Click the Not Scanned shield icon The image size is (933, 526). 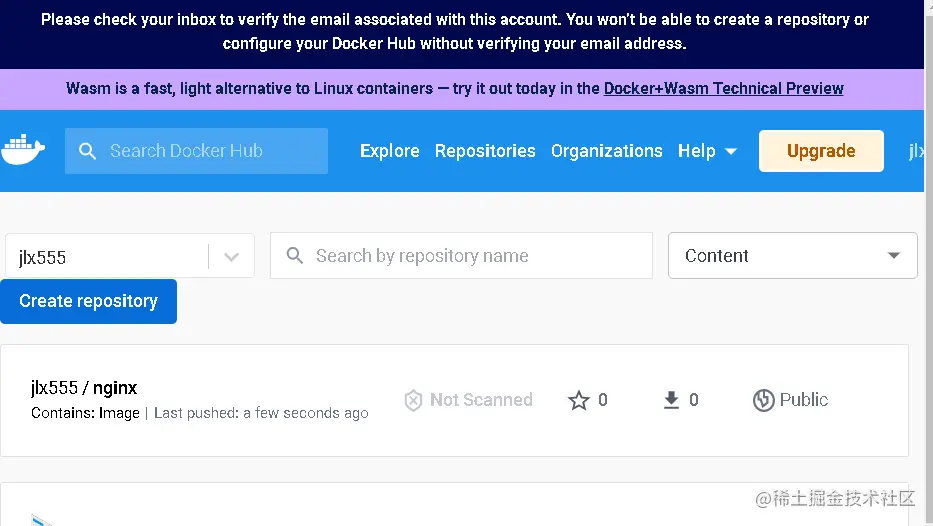pyautogui.click(x=413, y=400)
